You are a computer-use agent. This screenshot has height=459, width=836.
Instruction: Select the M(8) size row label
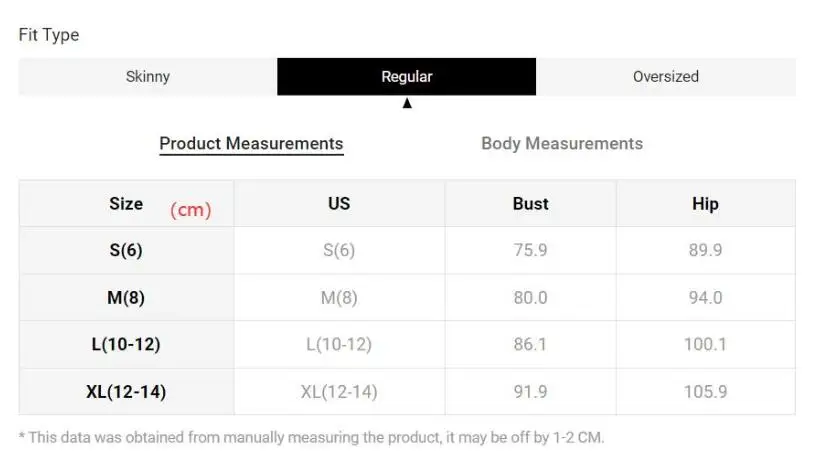point(126,298)
